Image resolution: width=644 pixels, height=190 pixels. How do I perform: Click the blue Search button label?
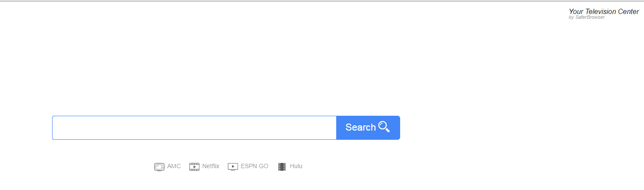click(x=360, y=127)
